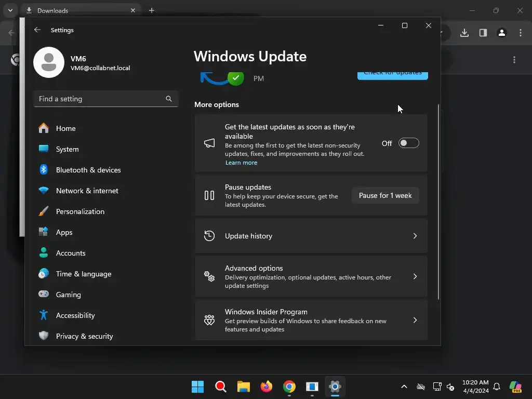Open the Chrome profile icon
The width and height of the screenshot is (532, 399).
pos(502,33)
